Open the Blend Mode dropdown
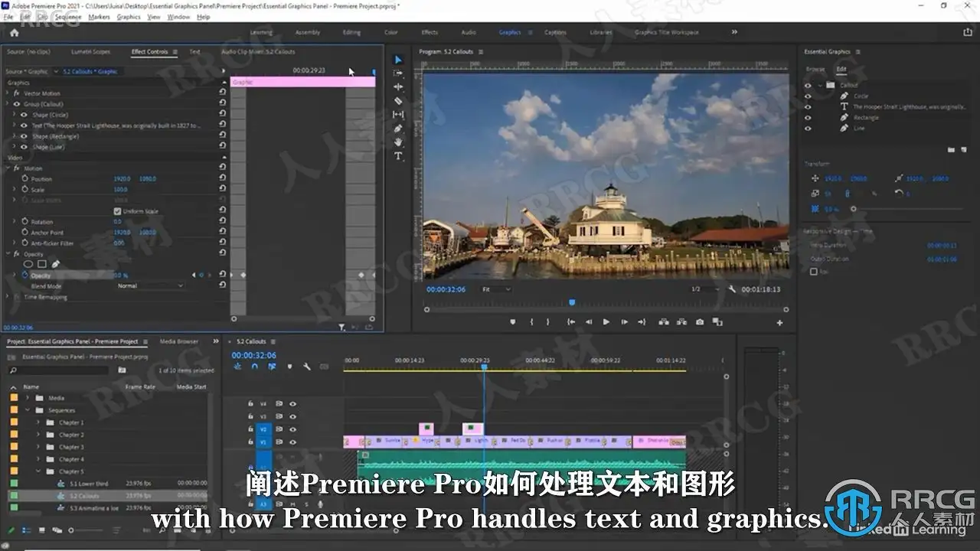This screenshot has width=980, height=551. (x=150, y=286)
